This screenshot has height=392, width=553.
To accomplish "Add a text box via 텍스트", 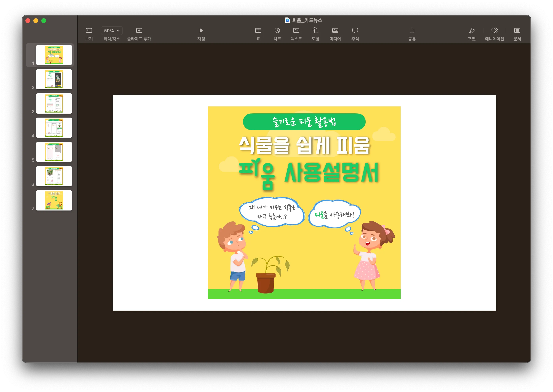I will click(296, 31).
